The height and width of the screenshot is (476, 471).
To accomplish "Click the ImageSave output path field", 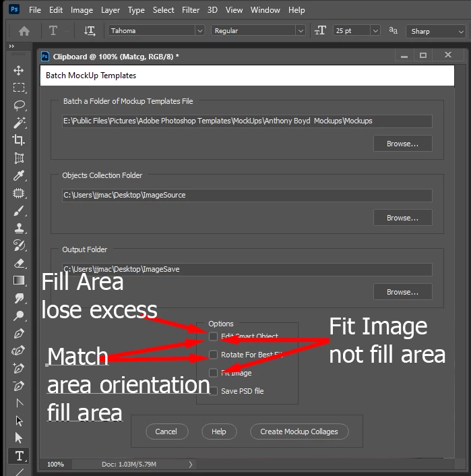I will (x=247, y=270).
